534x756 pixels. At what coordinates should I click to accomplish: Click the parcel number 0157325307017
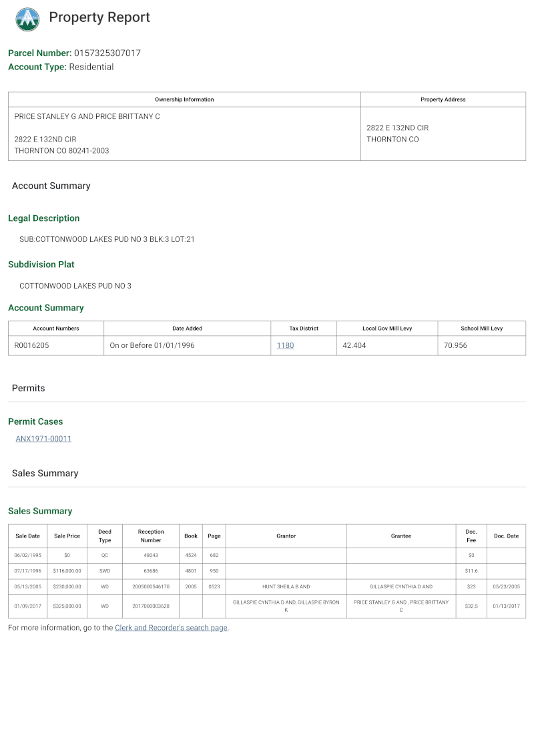[x=107, y=53]
